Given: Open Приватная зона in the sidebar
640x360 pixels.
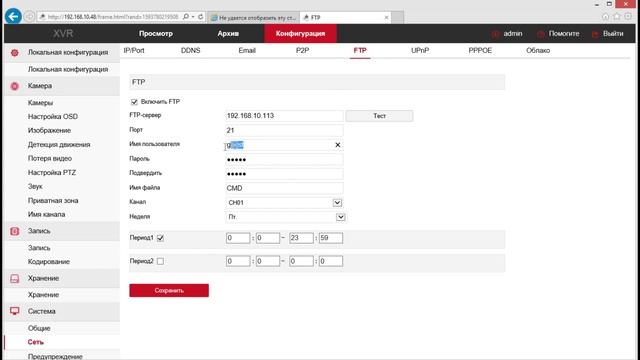Looking at the screenshot, I should tap(53, 200).
